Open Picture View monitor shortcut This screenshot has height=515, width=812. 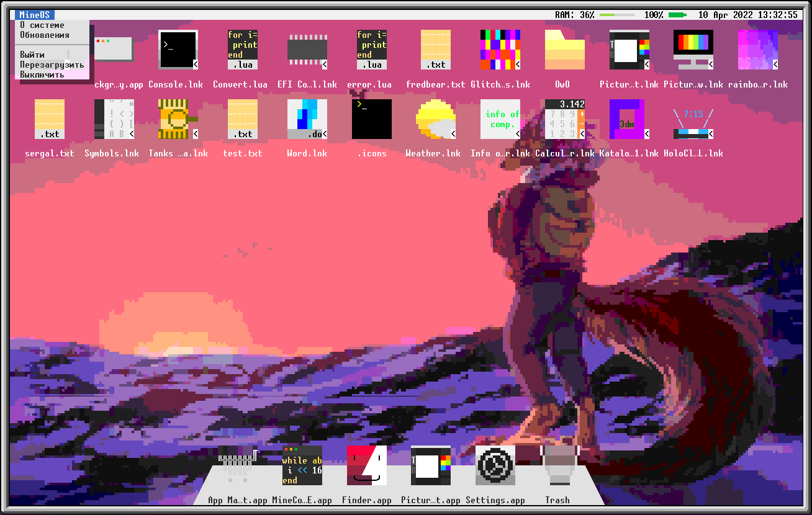(693, 50)
